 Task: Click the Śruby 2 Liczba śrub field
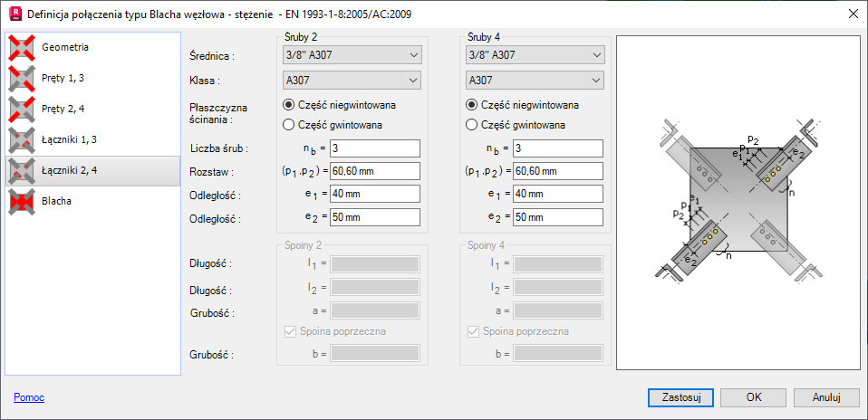(x=375, y=148)
